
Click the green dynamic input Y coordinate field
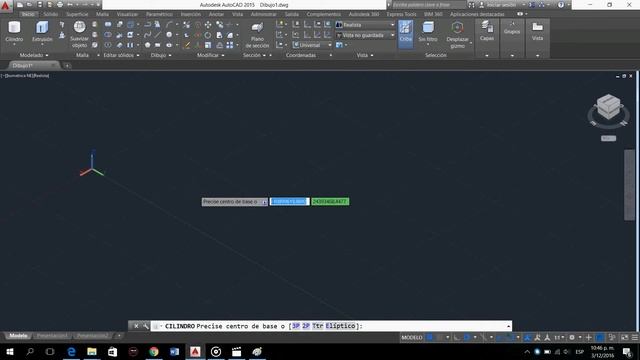330,202
